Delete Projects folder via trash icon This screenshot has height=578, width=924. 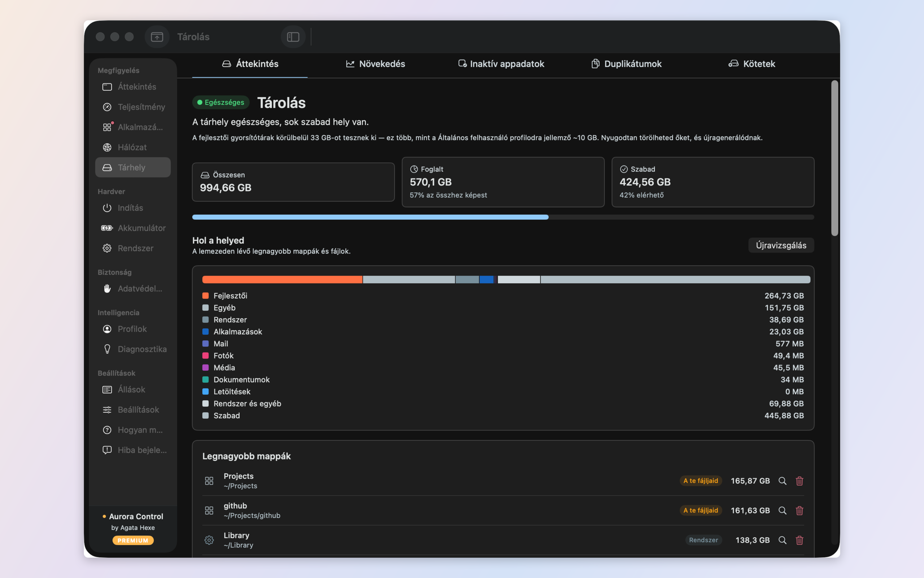799,481
